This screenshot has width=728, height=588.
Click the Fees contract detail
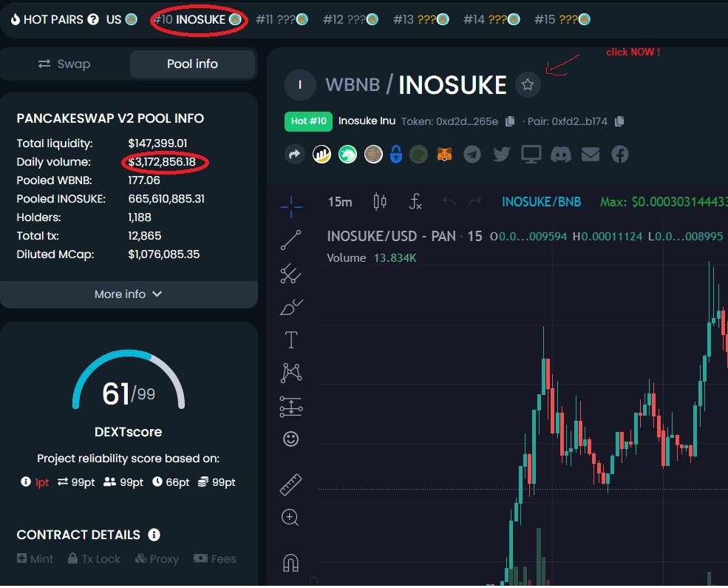pos(215,558)
